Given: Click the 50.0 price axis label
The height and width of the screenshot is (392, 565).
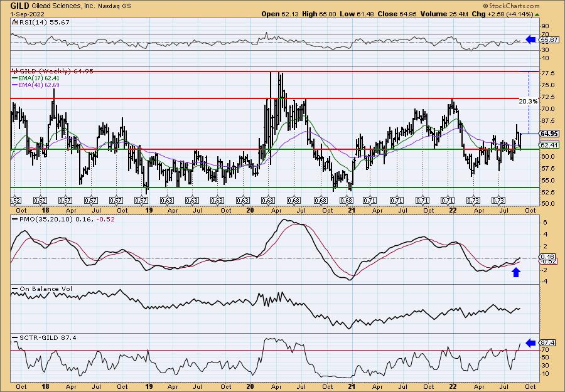Looking at the screenshot, I should point(547,204).
